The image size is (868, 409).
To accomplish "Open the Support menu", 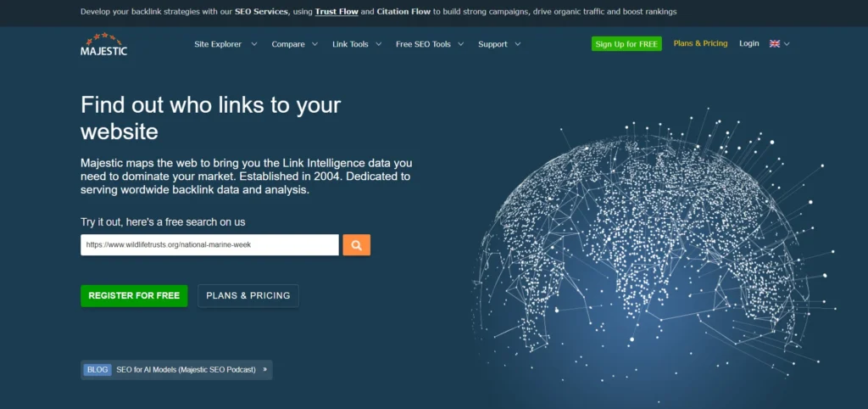I will point(492,44).
